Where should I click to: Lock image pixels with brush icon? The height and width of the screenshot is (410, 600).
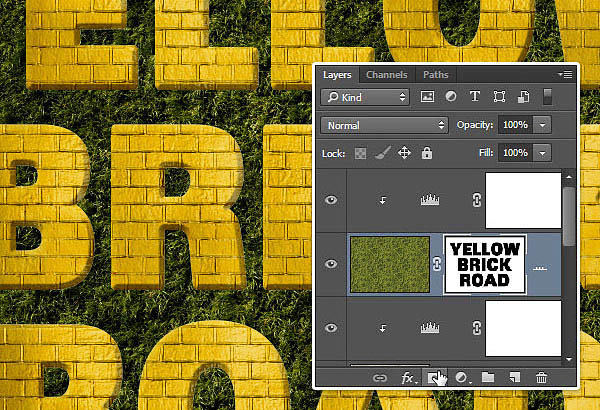[382, 153]
